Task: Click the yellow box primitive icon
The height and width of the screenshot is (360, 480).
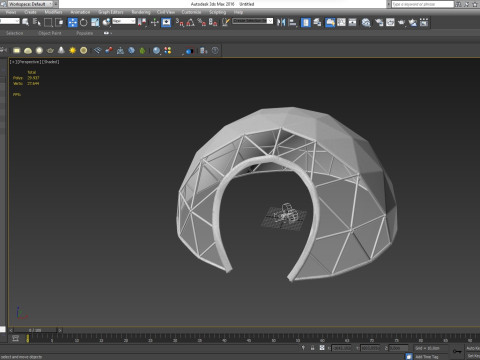Action: (16, 50)
